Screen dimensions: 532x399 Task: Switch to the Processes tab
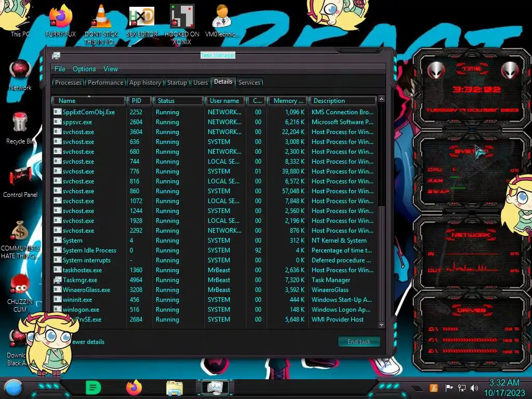[x=68, y=83]
